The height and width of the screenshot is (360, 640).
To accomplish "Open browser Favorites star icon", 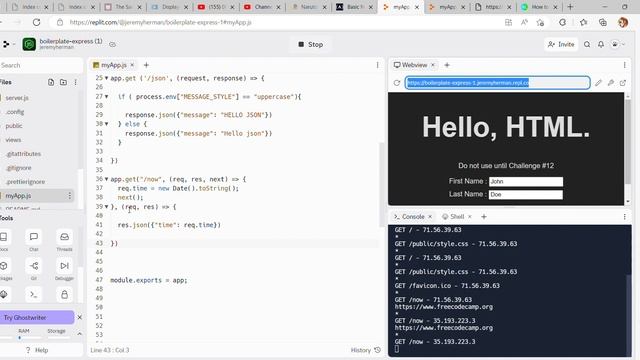I will (x=584, y=22).
